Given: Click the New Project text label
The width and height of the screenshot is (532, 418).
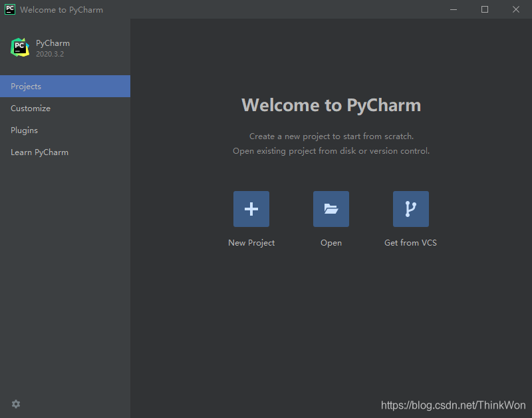Looking at the screenshot, I should 251,243.
